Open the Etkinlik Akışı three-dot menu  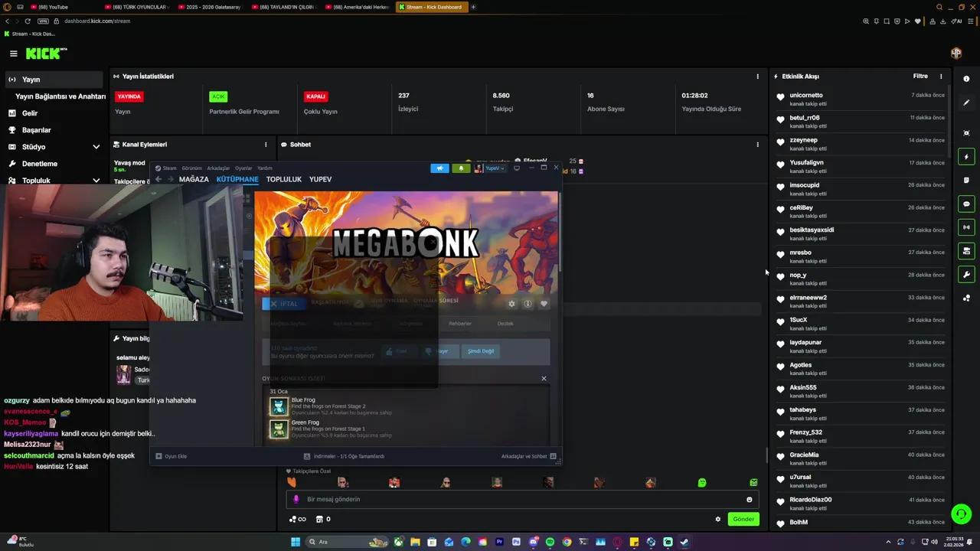point(941,77)
